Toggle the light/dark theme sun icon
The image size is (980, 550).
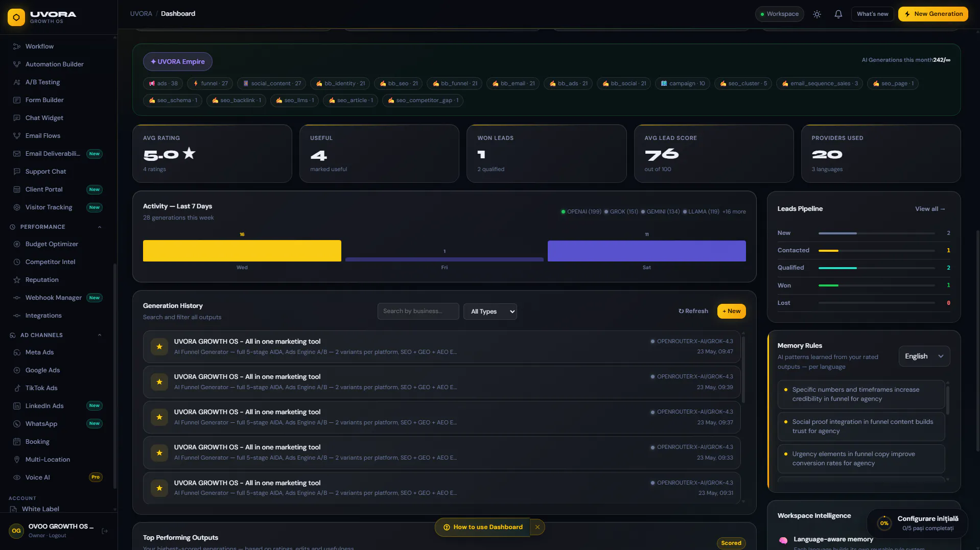[817, 14]
